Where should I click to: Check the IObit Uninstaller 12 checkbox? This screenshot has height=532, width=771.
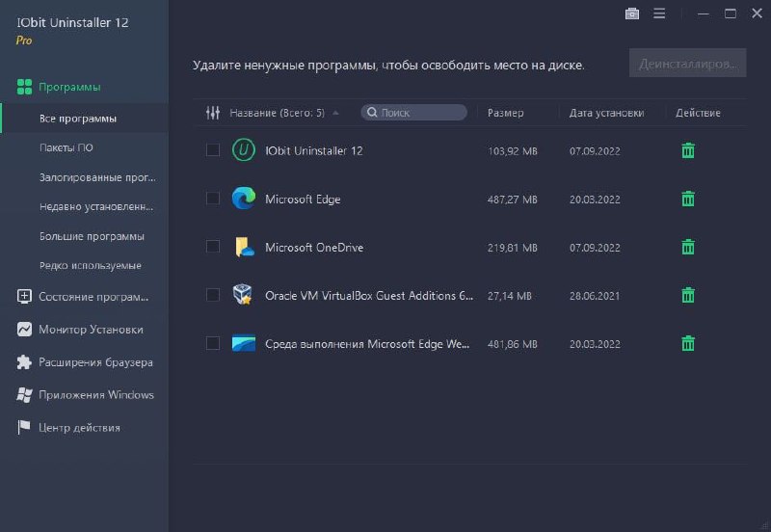point(213,150)
